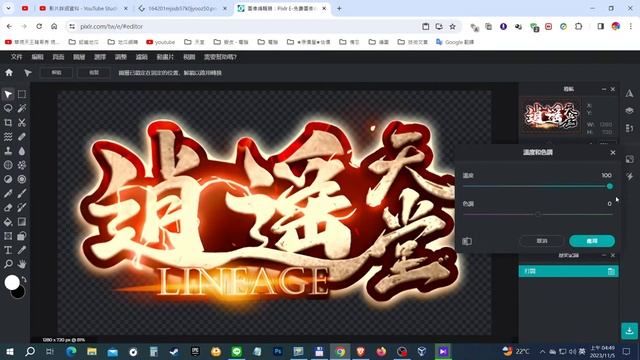Select the Color Picker eyedropper tool
The image size is (640, 360).
click(22, 250)
